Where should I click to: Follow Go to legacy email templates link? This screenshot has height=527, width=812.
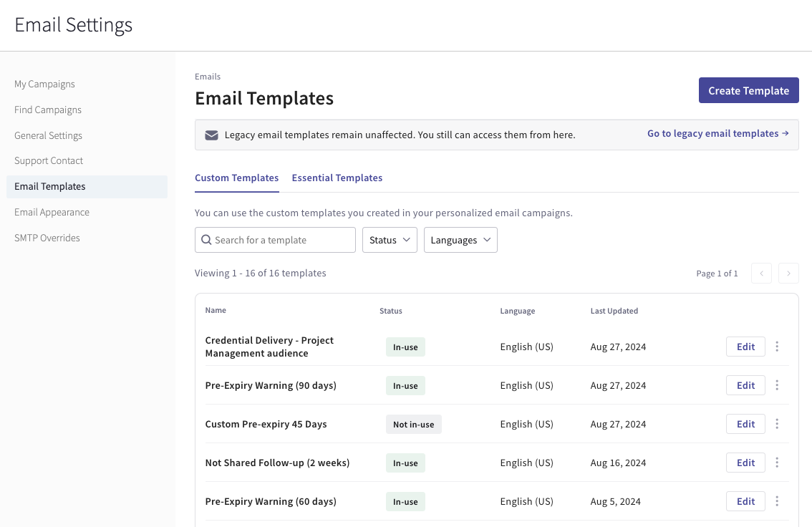(718, 134)
